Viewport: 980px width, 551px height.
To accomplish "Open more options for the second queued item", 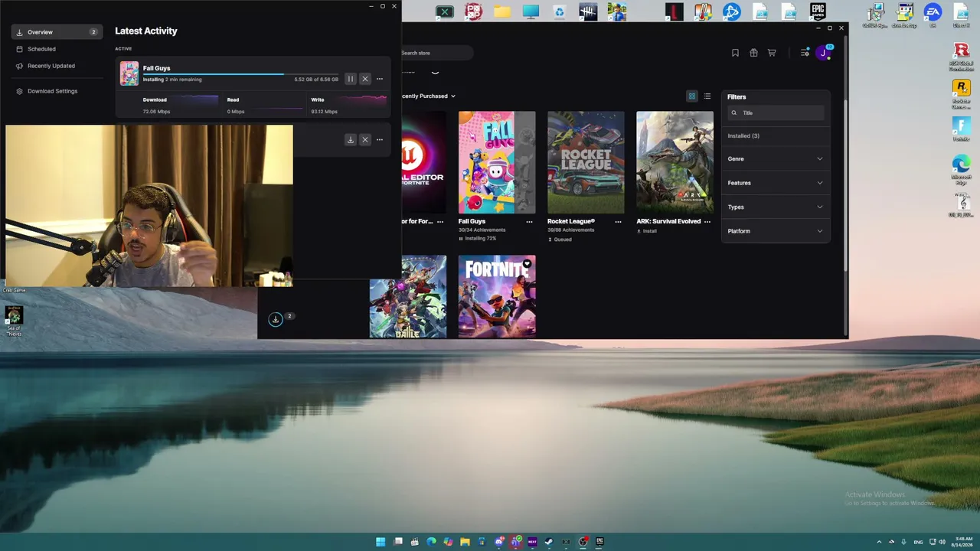I will pyautogui.click(x=380, y=139).
